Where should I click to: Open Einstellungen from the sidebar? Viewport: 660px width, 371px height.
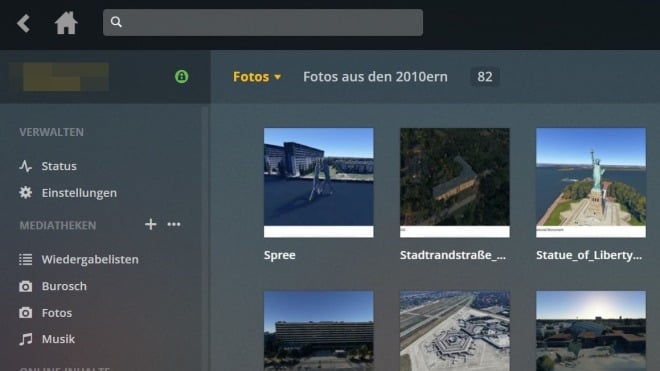click(x=79, y=193)
